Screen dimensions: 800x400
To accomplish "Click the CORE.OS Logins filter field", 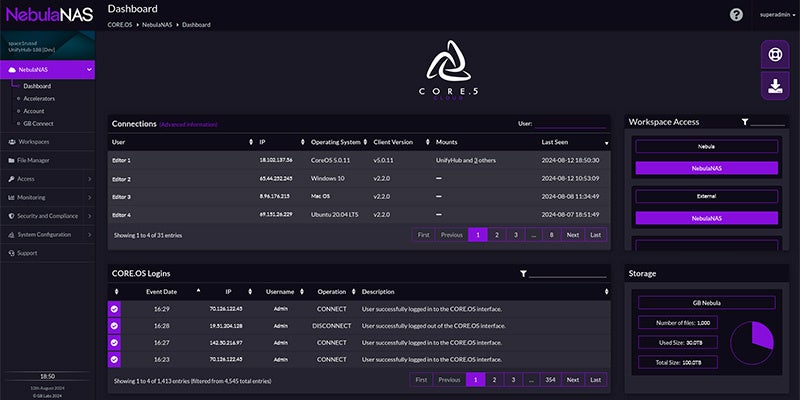I will click(568, 273).
